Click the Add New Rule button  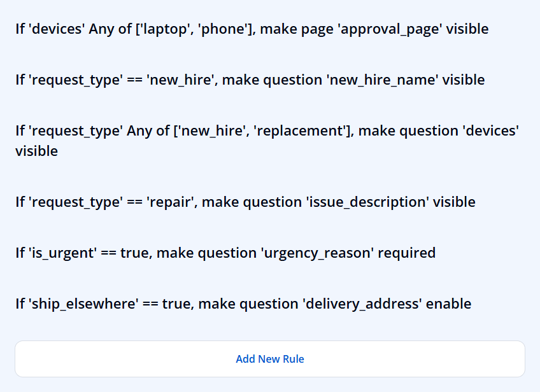[269, 359]
